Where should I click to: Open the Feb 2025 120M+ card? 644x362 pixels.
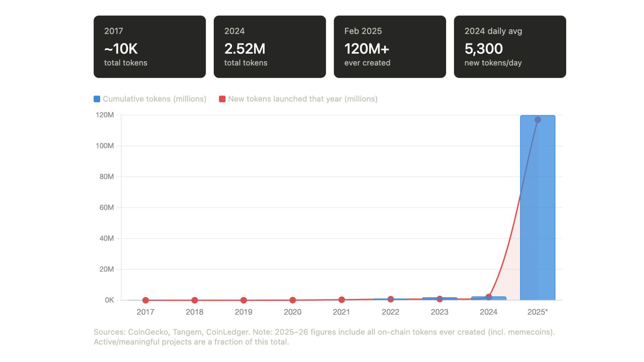[x=390, y=47]
